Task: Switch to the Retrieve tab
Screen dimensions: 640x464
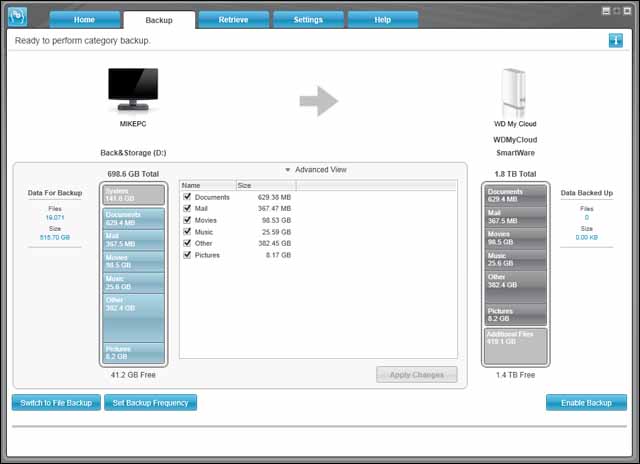Action: [x=233, y=19]
